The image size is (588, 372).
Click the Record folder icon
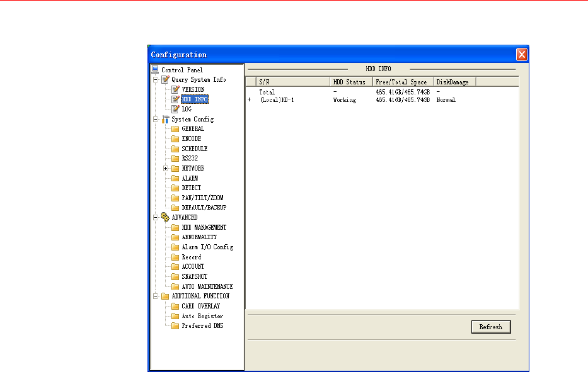(x=175, y=257)
